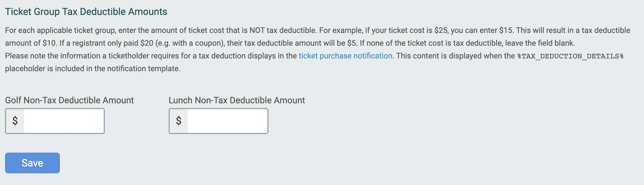Follow the blue ticket purchase notification hyperlink
The width and height of the screenshot is (644, 185).
[345, 55]
